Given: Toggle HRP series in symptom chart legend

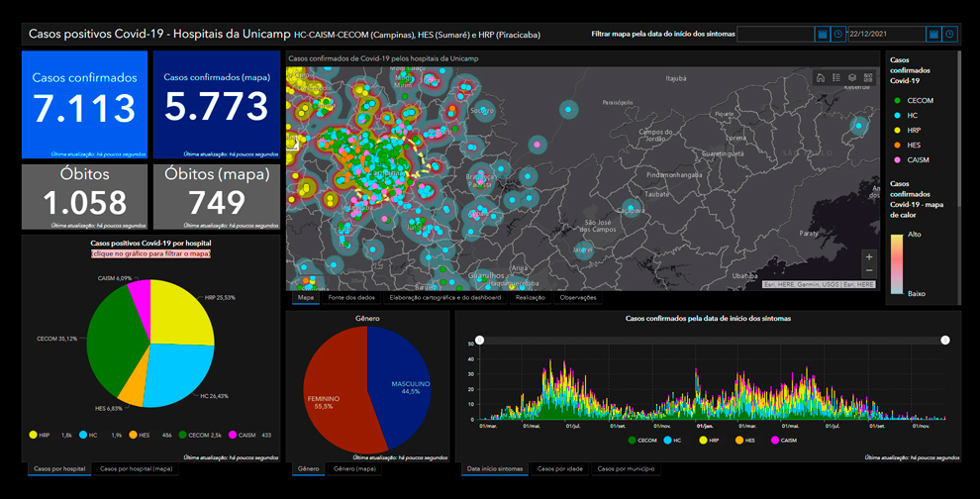Looking at the screenshot, I should point(708,440).
